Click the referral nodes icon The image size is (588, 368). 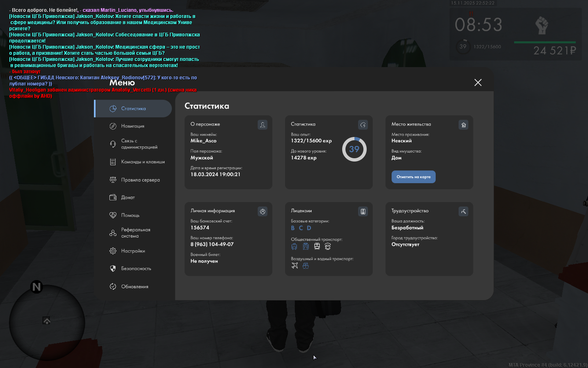point(113,233)
